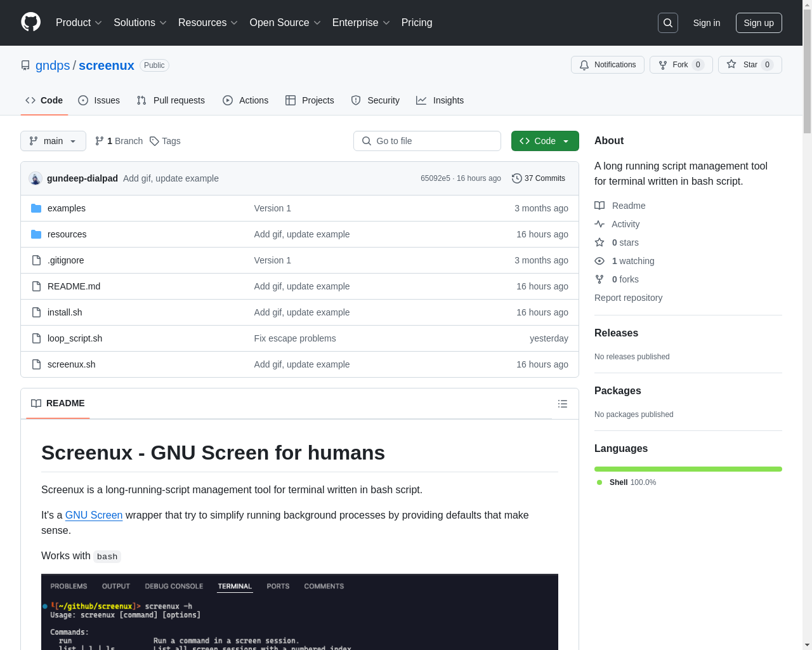Open Readme link in About sidebar

click(x=620, y=206)
